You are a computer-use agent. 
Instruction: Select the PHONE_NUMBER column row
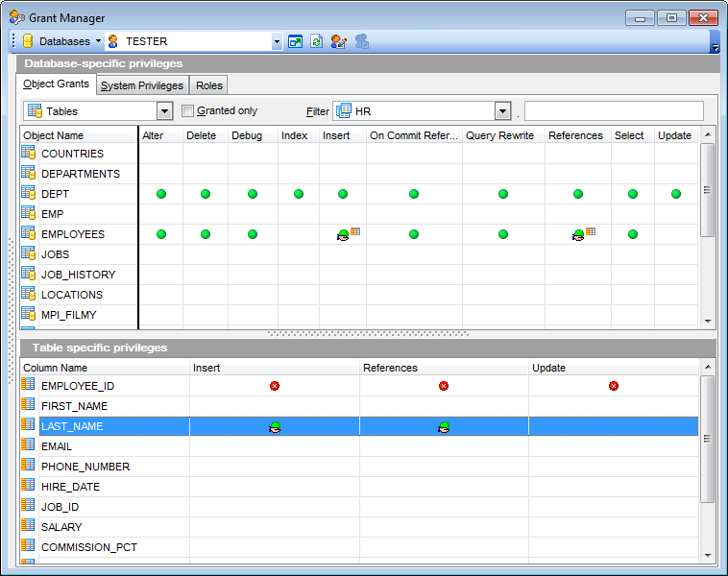359,467
